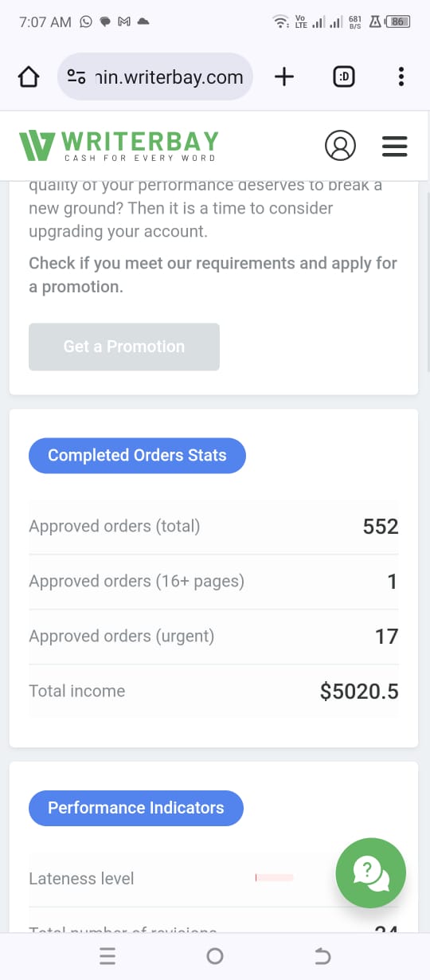
Task: Tap Android recent apps navigation button
Action: point(107,956)
